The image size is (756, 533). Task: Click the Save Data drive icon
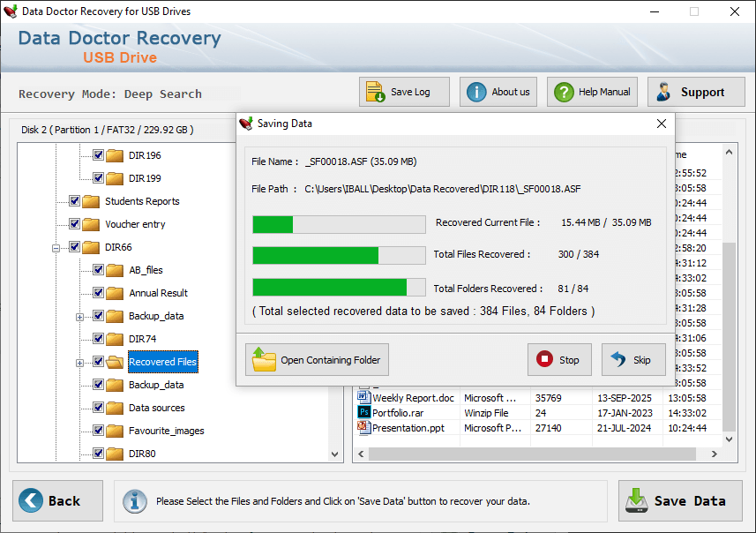click(x=636, y=500)
